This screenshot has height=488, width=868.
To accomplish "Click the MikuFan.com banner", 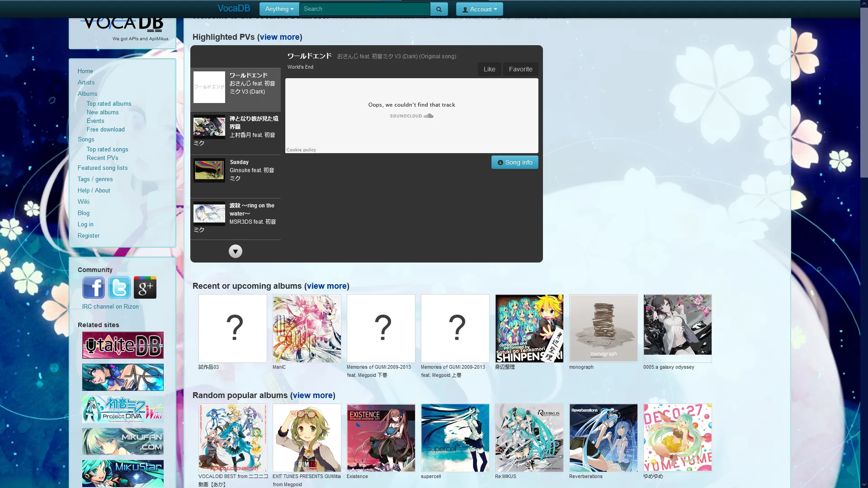I will pyautogui.click(x=123, y=441).
